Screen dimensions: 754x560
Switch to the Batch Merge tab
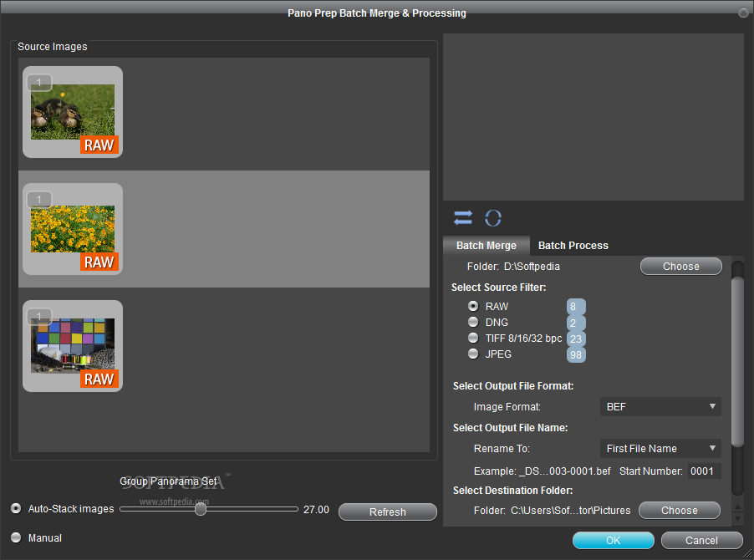[x=487, y=246]
